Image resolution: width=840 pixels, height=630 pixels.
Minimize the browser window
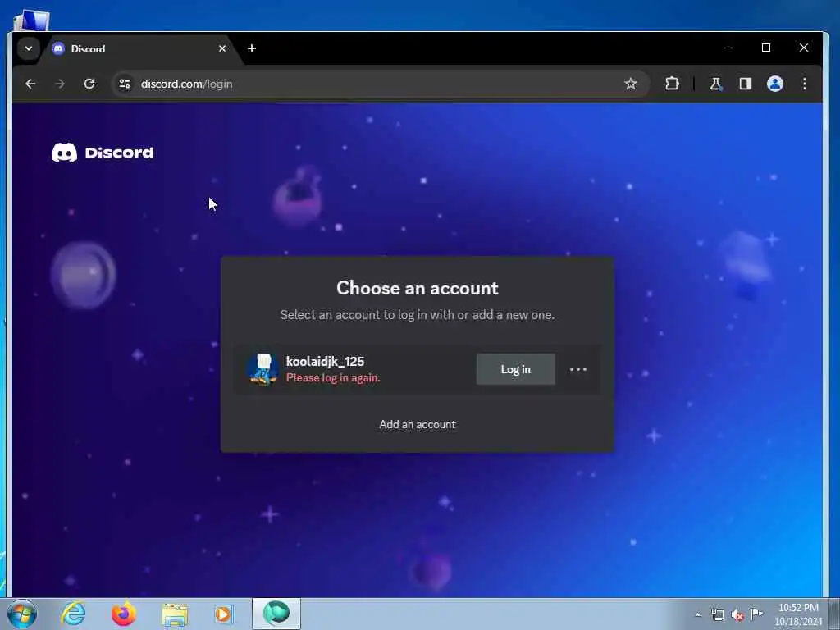point(728,48)
